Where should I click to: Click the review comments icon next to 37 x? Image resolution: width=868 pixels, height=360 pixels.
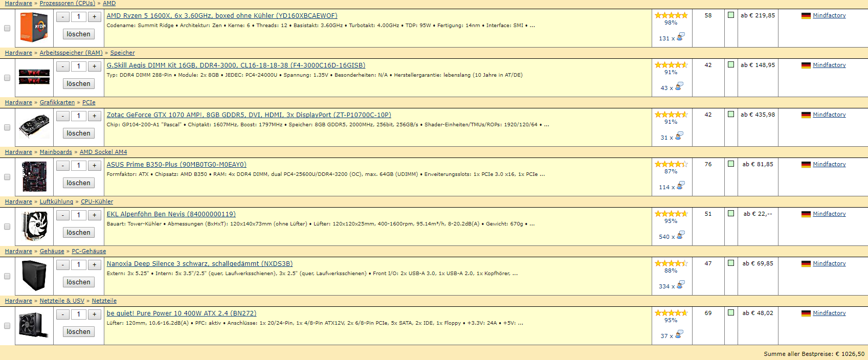coord(679,334)
